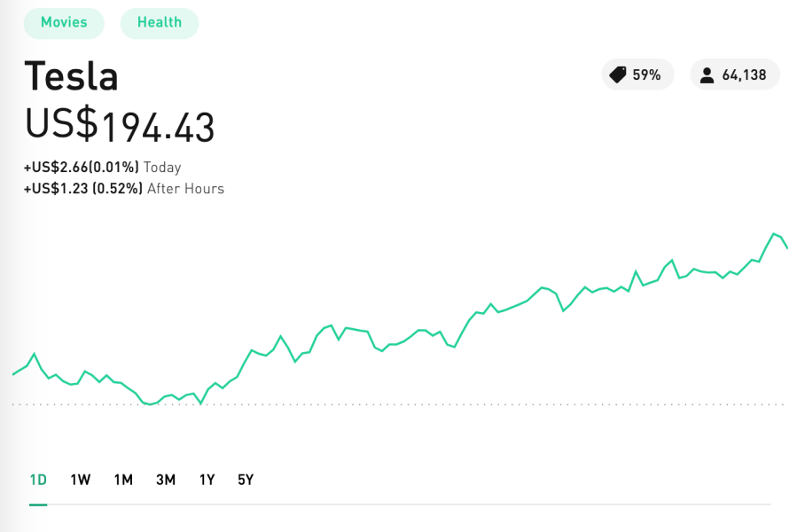This screenshot has height=532, width=797.
Task: Select the Health category tag
Action: (160, 22)
